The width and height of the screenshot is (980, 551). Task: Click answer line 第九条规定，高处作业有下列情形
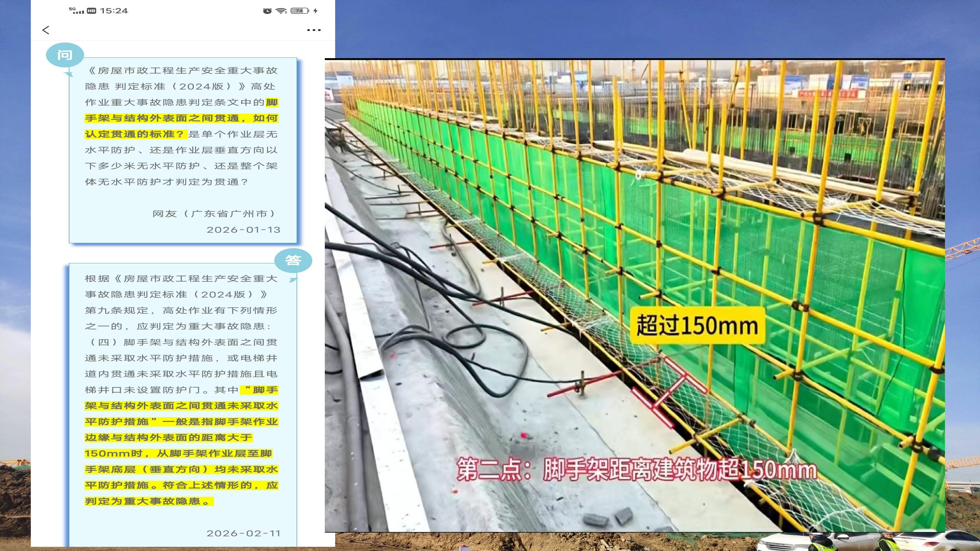click(x=181, y=310)
